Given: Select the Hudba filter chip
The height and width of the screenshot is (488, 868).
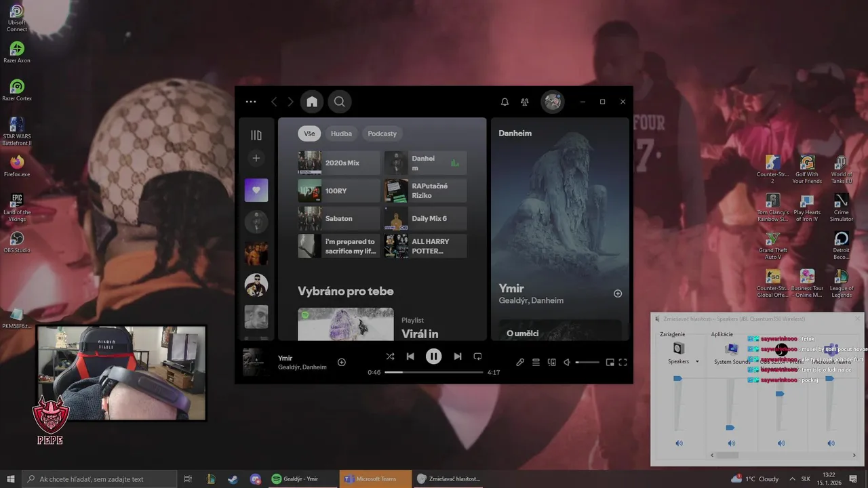Looking at the screenshot, I should click(341, 134).
